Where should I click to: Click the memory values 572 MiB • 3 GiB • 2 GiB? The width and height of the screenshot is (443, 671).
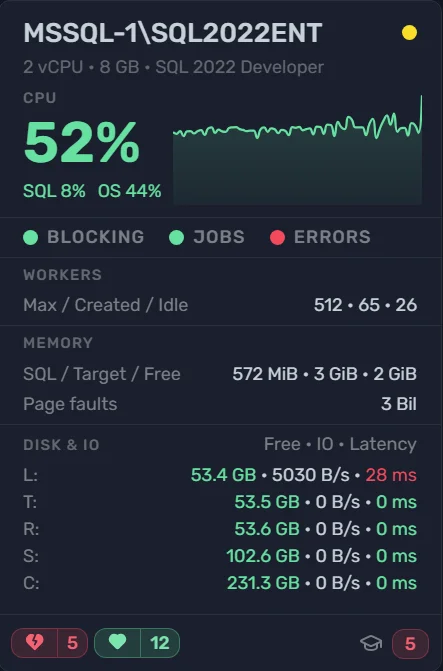324,374
